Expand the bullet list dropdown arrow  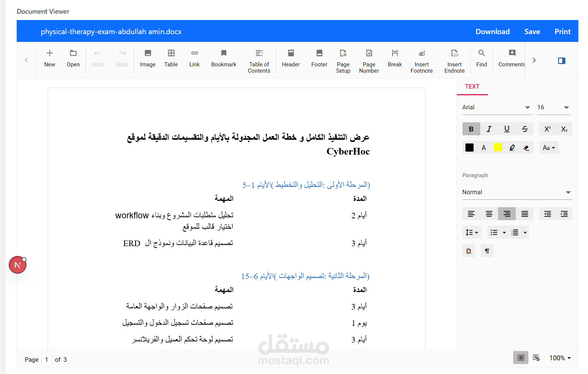504,232
